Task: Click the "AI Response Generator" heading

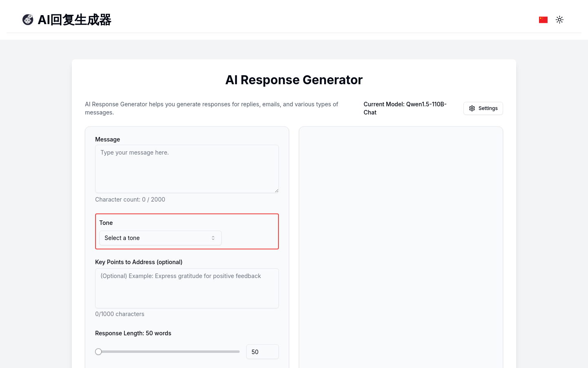Action: click(294, 80)
